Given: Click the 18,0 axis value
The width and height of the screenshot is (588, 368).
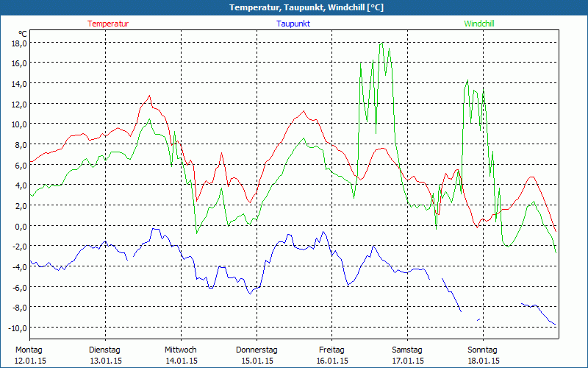Looking at the screenshot, I should 19,43.
